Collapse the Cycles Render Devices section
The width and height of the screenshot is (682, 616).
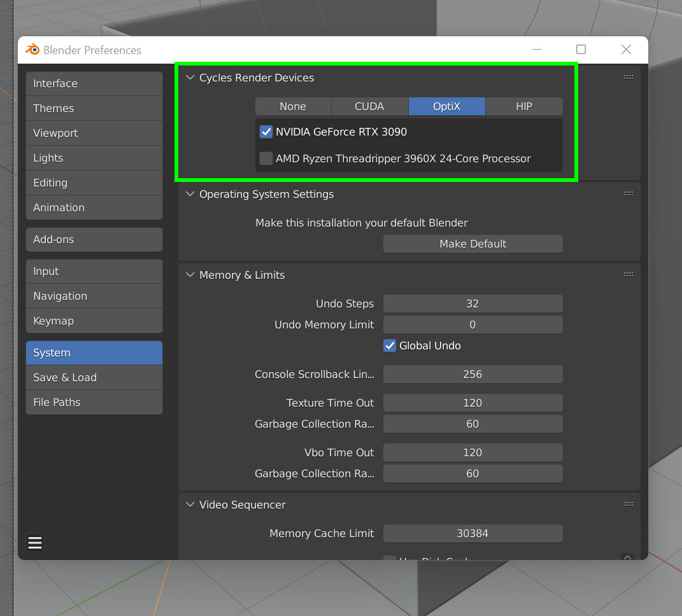coord(190,78)
